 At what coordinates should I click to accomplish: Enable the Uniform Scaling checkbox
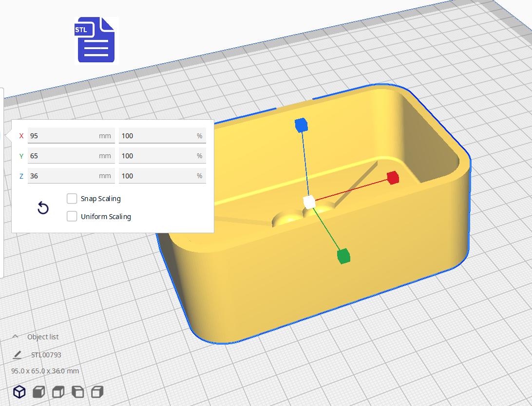point(72,216)
